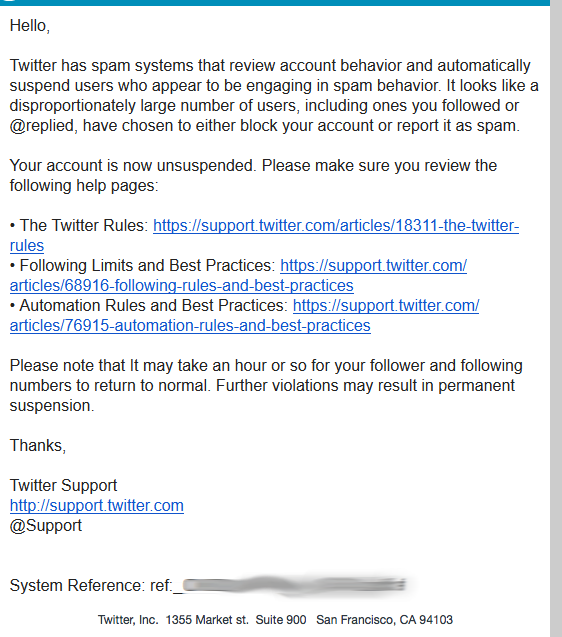Click the "Hello," greeting line
562x637 pixels.
(30, 26)
